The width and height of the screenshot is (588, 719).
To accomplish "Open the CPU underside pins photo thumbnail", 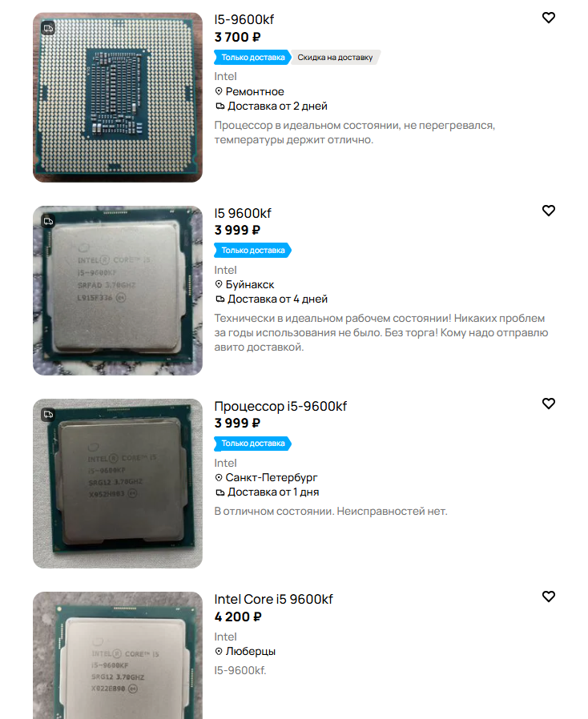I will (x=118, y=98).
